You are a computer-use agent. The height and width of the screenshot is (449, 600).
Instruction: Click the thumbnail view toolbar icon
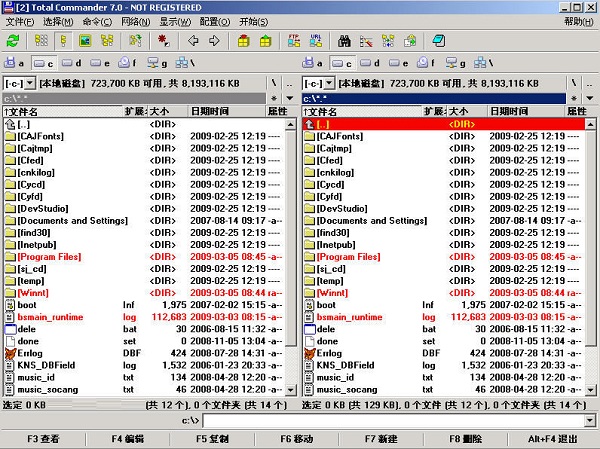pyautogui.click(x=84, y=41)
